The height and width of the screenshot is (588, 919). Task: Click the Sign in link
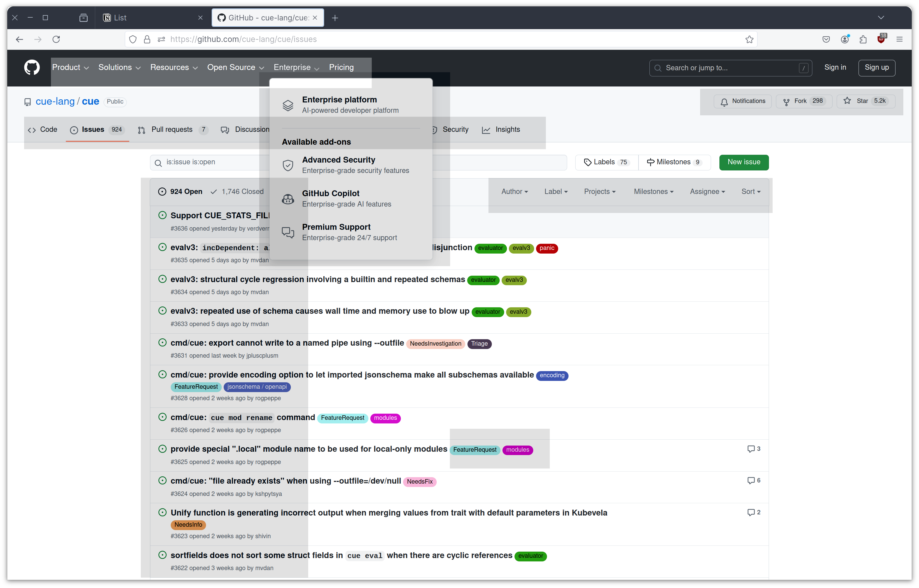835,67
